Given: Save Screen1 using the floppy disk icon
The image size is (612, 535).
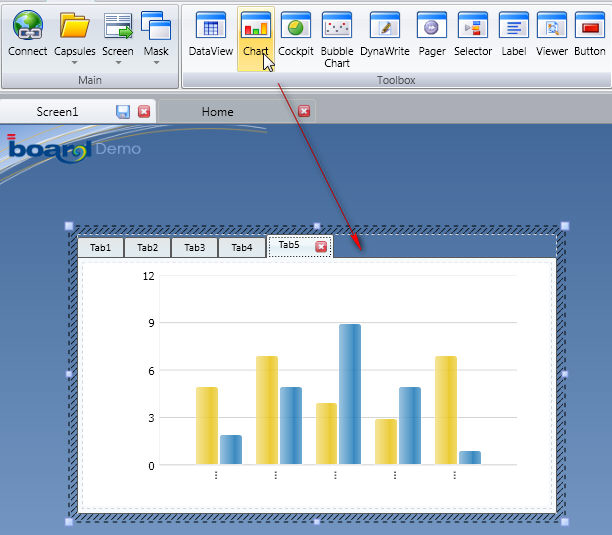Looking at the screenshot, I should pyautogui.click(x=123, y=112).
